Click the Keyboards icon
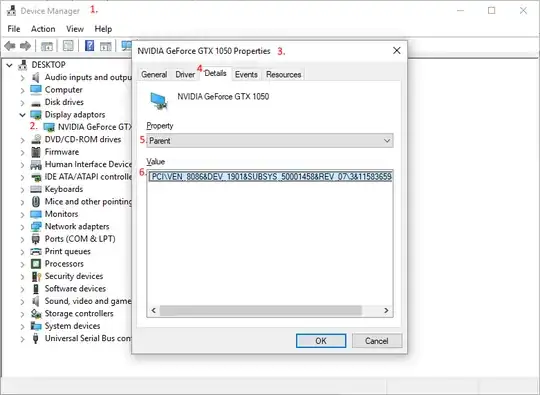 (x=36, y=189)
